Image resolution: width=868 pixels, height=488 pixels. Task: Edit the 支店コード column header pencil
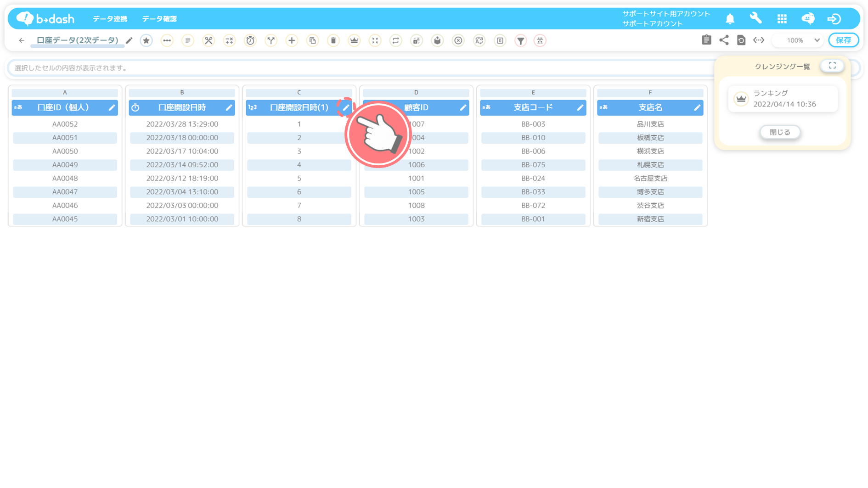[580, 107]
